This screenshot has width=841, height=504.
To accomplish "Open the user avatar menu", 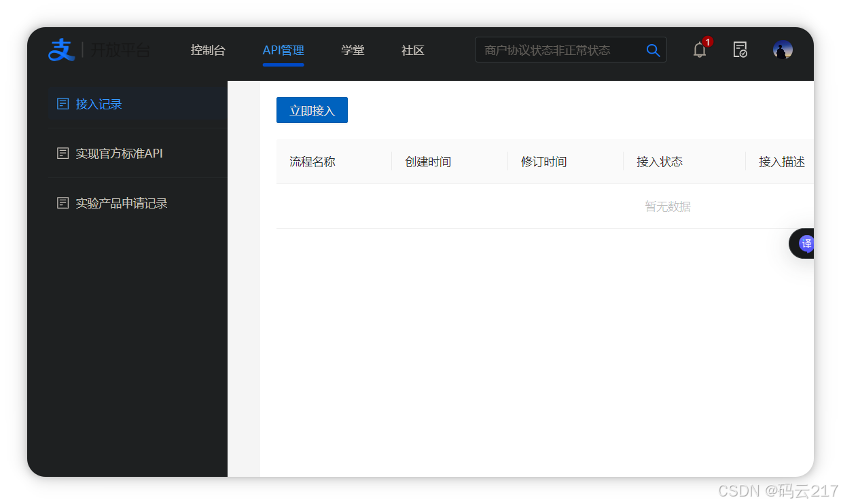I will [783, 50].
